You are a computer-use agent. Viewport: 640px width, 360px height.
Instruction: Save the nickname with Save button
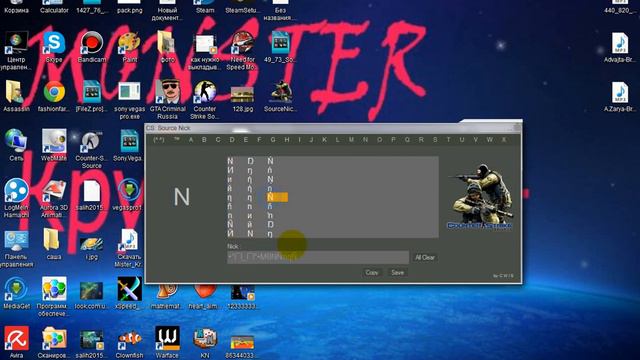pos(398,273)
